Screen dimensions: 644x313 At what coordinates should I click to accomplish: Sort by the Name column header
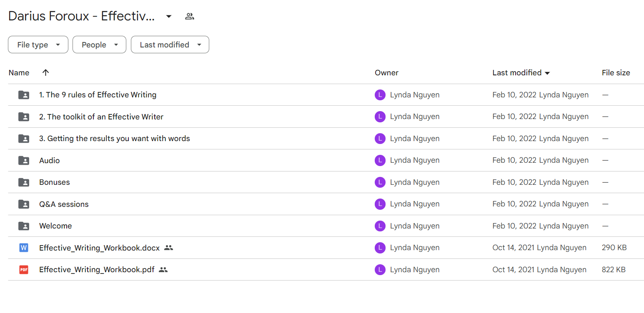(x=19, y=73)
